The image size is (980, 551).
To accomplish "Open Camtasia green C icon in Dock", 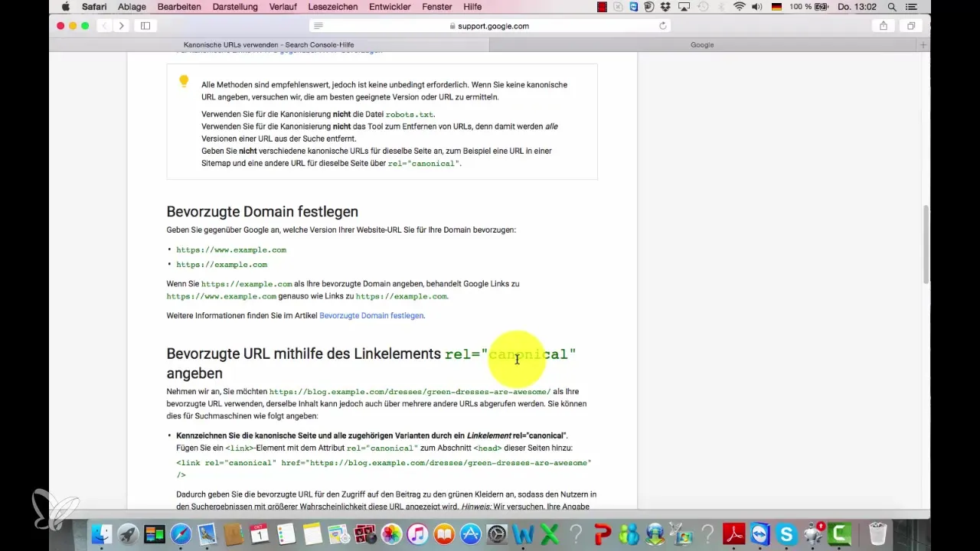I will 840,533.
